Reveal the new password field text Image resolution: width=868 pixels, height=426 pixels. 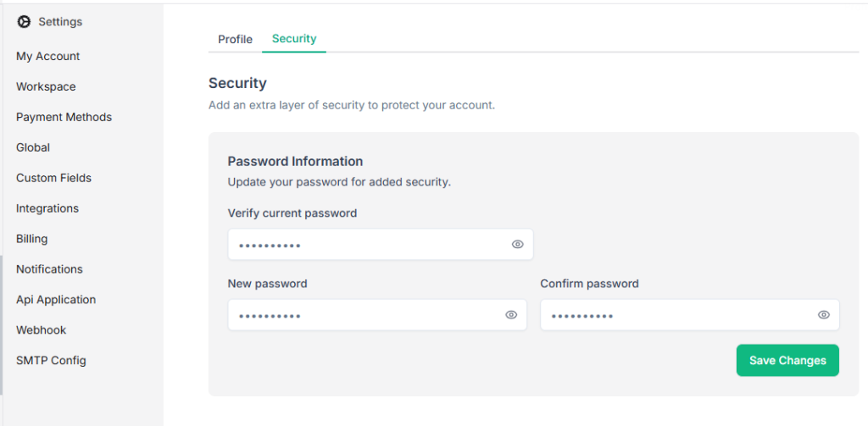[511, 315]
